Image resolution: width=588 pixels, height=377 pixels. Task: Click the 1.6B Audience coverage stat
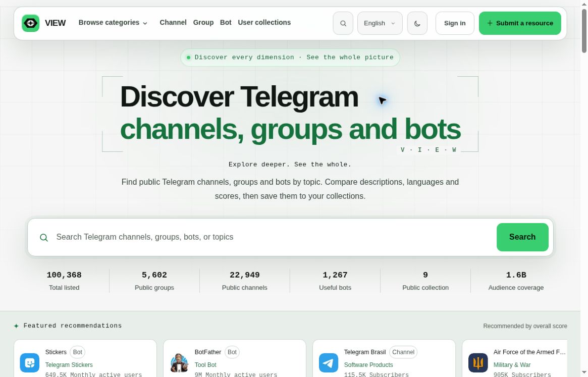[516, 281]
